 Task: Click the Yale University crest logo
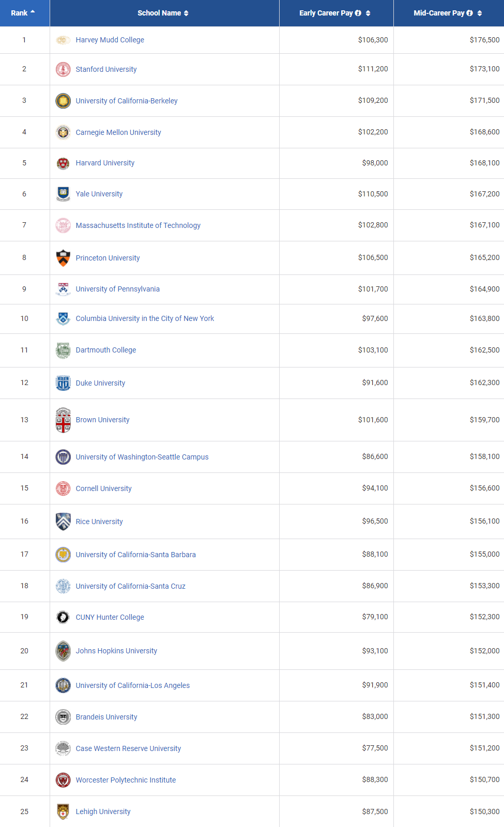pos(63,194)
